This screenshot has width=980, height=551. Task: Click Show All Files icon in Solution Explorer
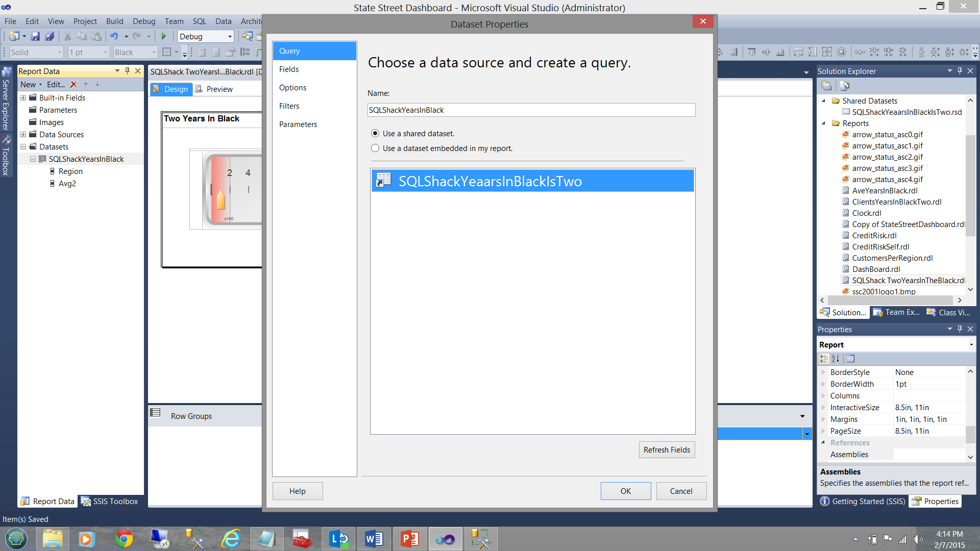[x=844, y=86]
